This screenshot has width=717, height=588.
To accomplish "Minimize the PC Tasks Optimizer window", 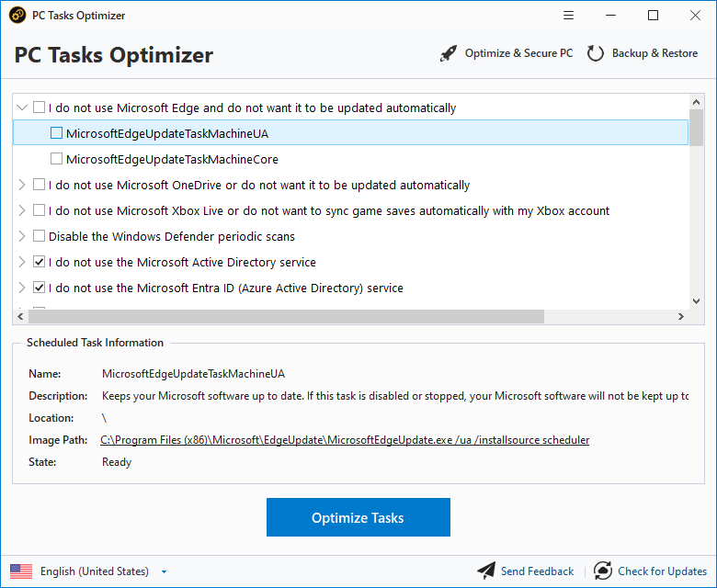I will click(611, 15).
